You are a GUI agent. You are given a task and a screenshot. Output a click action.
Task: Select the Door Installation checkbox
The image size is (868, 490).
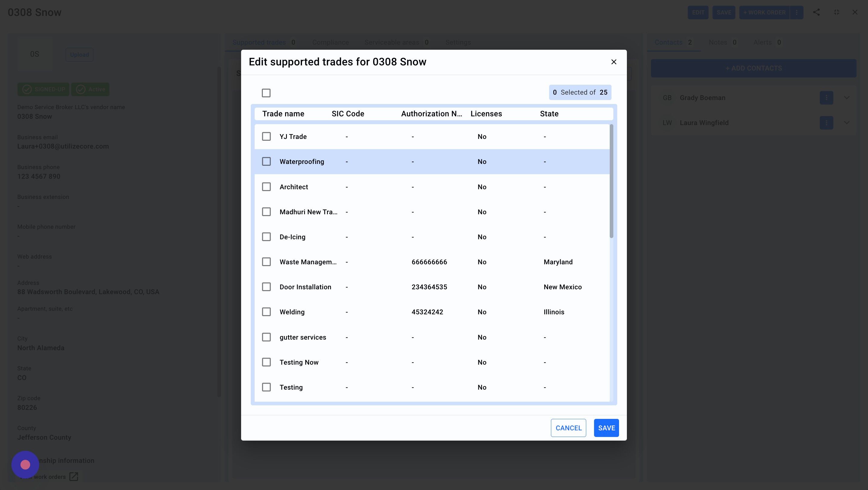[266, 287]
